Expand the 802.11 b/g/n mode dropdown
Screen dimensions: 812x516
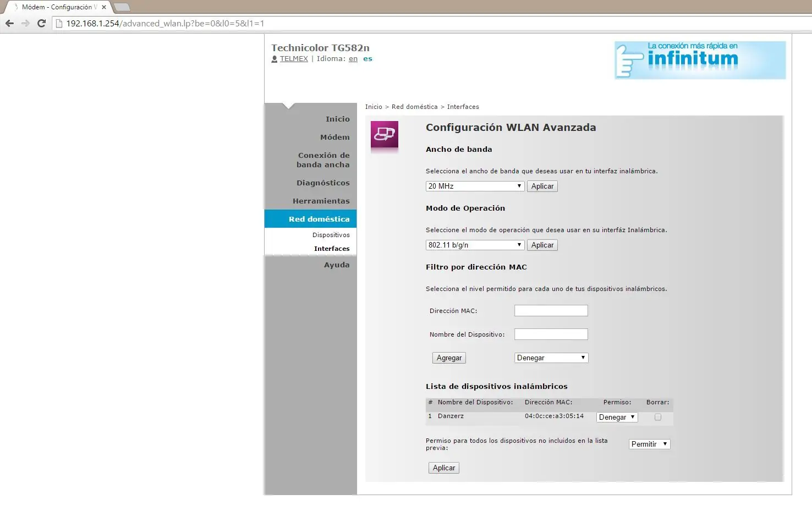[475, 245]
